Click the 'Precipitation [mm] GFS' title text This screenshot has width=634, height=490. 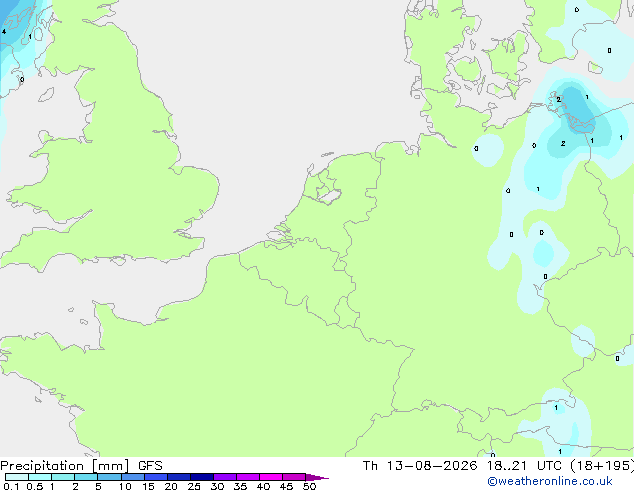point(81,466)
